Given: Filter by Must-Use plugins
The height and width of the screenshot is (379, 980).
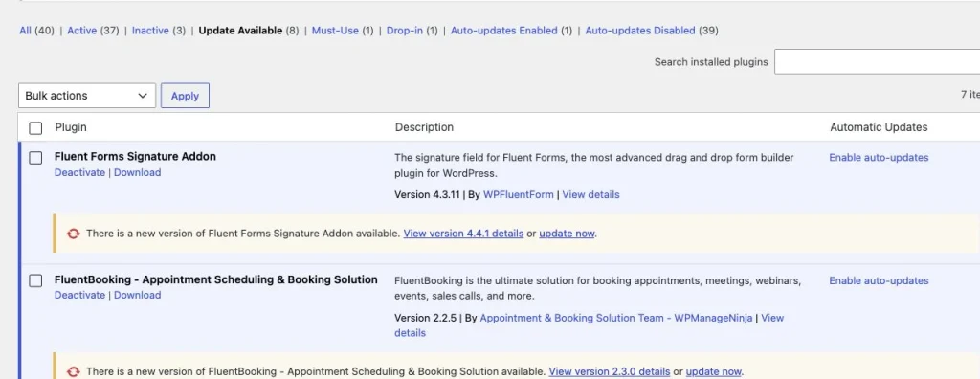Looking at the screenshot, I should [336, 30].
